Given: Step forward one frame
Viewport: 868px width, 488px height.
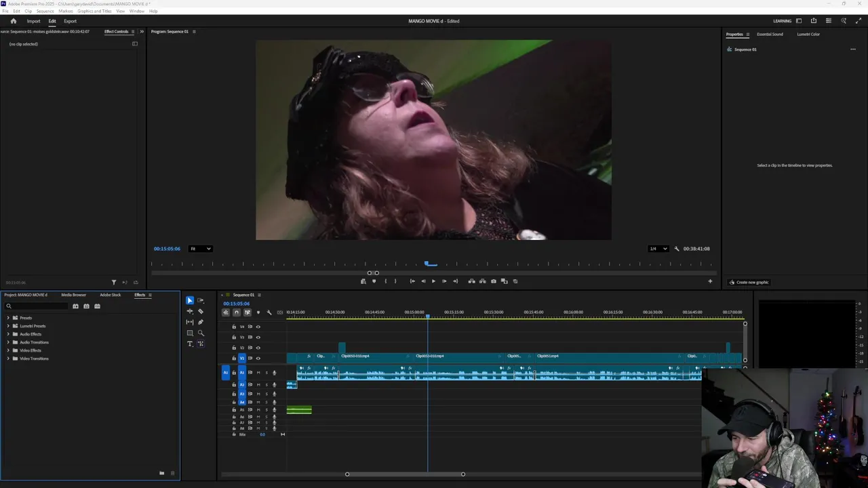Looking at the screenshot, I should coord(444,281).
